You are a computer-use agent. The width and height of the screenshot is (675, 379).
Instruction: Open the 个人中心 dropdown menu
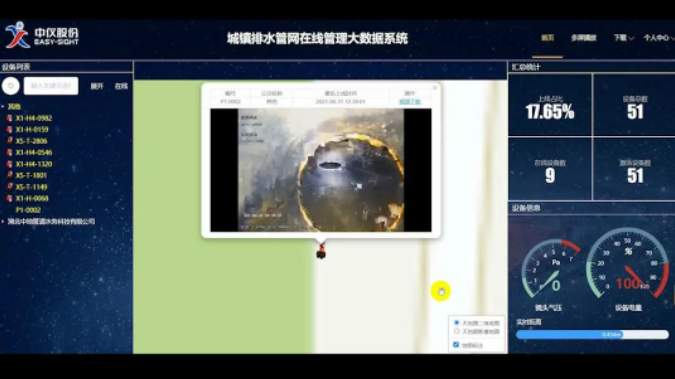pos(659,38)
